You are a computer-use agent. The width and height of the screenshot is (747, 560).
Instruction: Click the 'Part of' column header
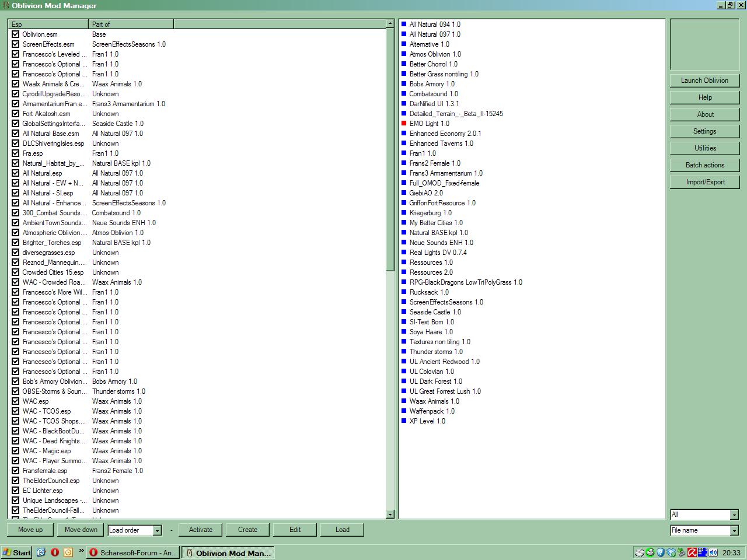[x=131, y=24]
